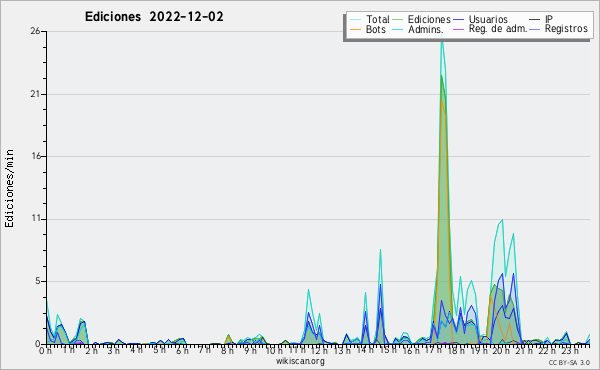The height and width of the screenshot is (370, 600).
Task: Click the x-axis label 10 h
Action: (274, 351)
